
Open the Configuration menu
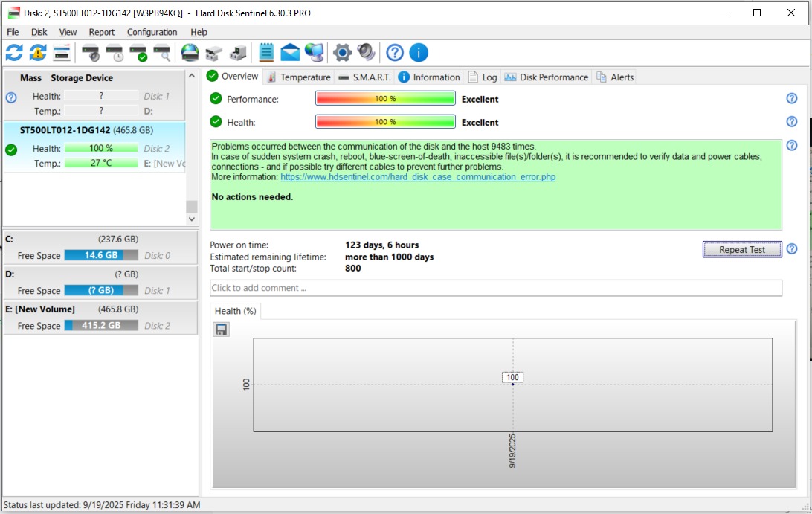pyautogui.click(x=152, y=32)
